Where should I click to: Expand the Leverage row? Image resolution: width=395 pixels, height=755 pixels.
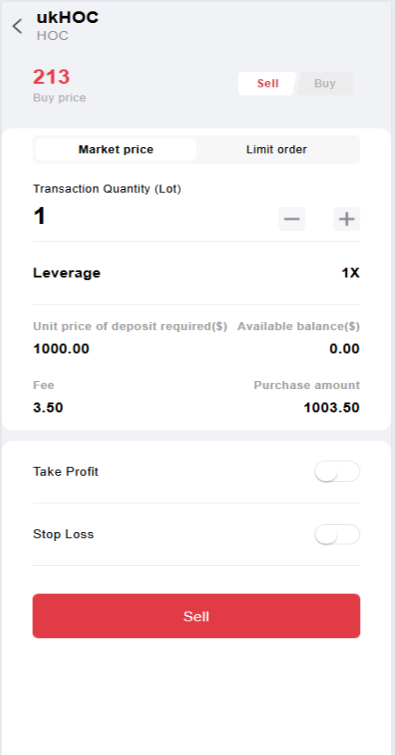(197, 273)
